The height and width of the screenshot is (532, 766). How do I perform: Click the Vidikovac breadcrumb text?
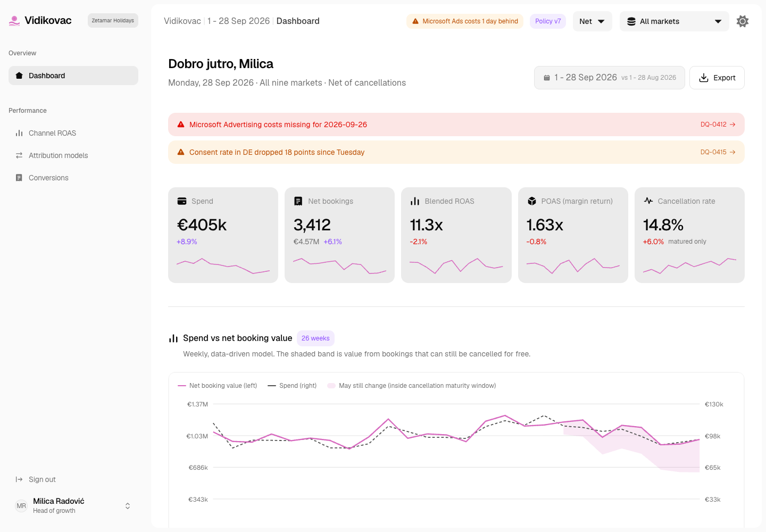click(x=182, y=21)
